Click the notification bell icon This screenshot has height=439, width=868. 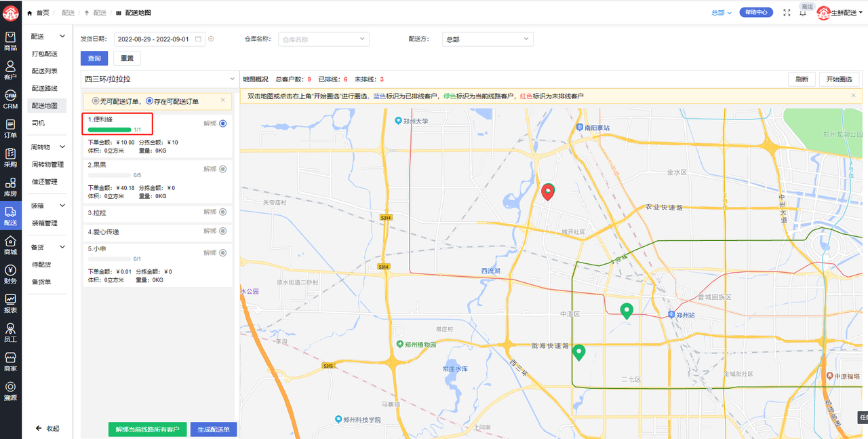click(803, 13)
